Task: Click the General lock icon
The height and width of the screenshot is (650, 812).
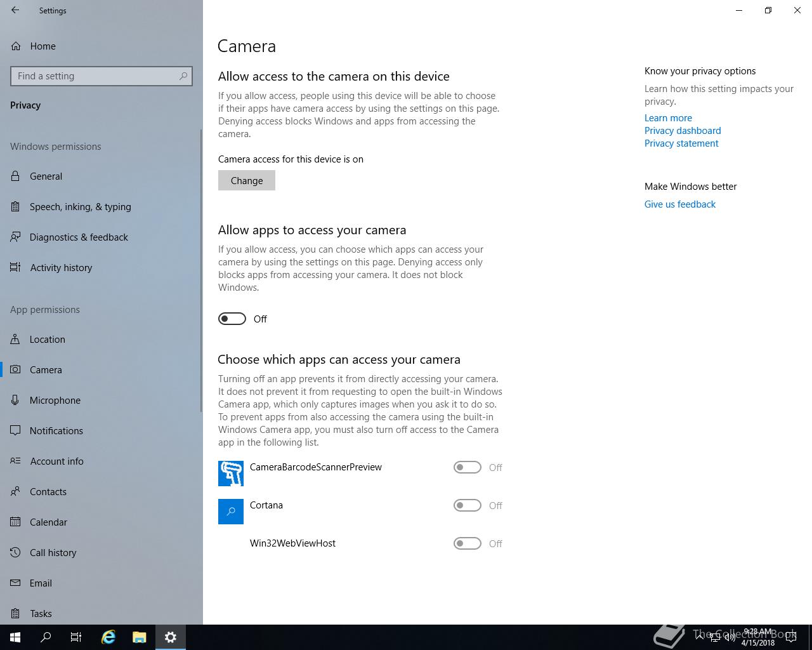Action: pos(16,176)
